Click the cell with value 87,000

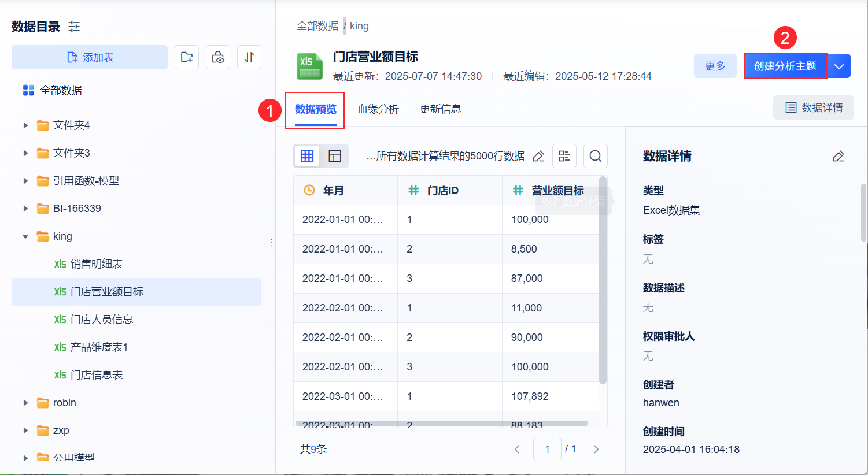coord(551,279)
